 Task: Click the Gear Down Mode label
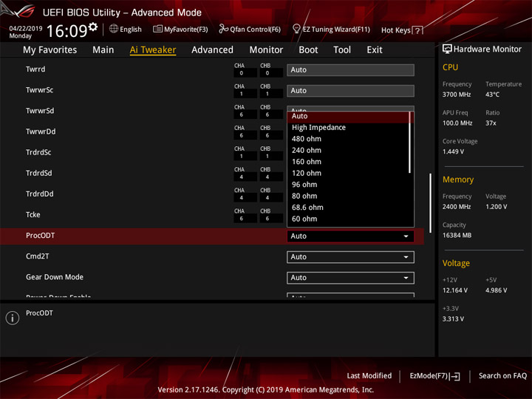pyautogui.click(x=55, y=277)
